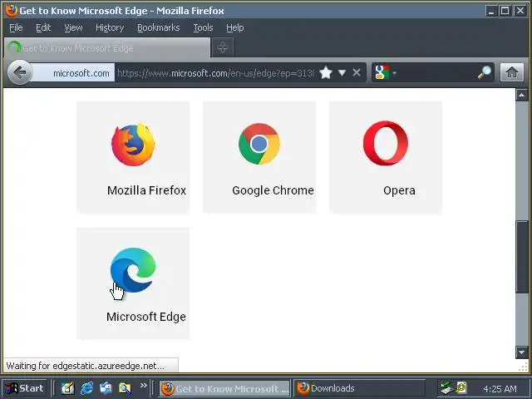Click the Opera label
This screenshot has height=399, width=532.
pyautogui.click(x=399, y=190)
